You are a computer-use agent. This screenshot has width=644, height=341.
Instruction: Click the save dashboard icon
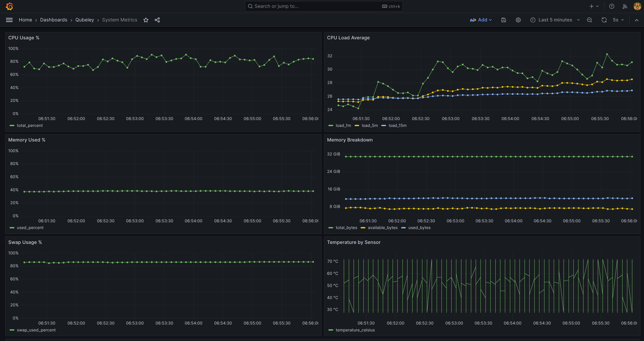[503, 20]
